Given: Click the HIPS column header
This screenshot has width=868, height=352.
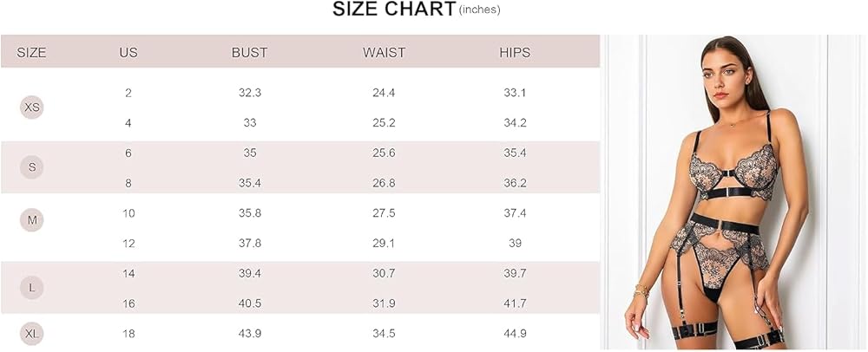Looking at the screenshot, I should tap(515, 53).
